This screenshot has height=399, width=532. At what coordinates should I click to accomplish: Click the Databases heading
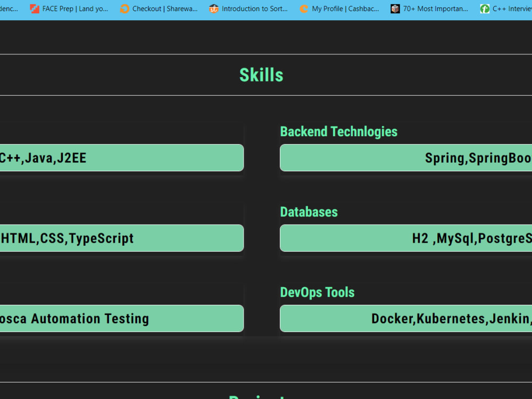point(309,212)
